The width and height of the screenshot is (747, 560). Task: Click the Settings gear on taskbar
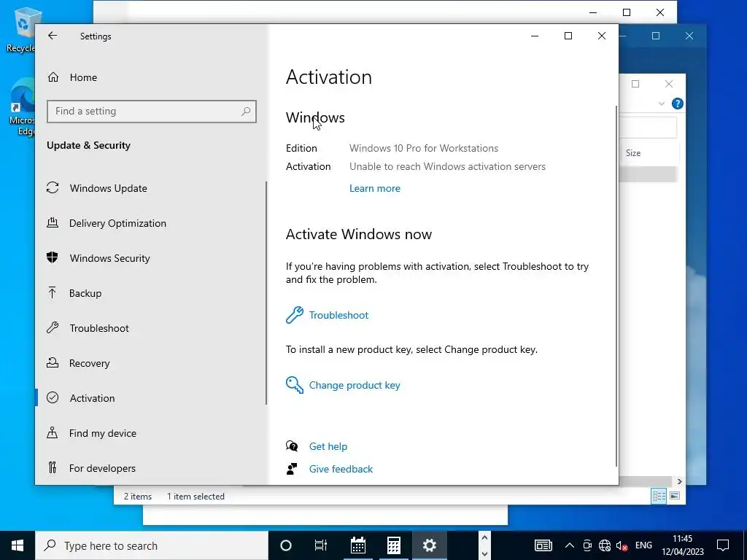point(429,545)
